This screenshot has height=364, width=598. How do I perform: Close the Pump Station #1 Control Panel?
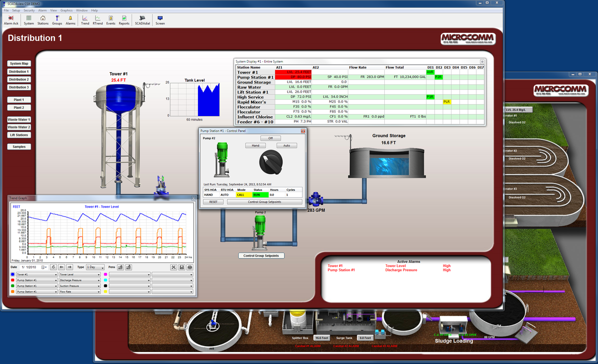coord(302,130)
